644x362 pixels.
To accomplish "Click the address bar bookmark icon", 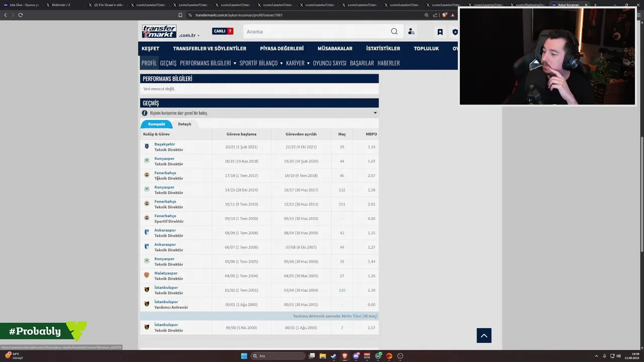I will (181, 15).
